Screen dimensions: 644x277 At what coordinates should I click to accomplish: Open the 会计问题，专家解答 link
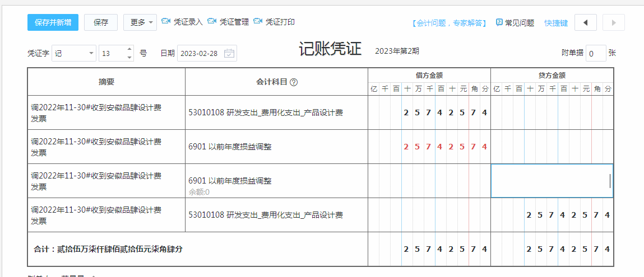448,23
